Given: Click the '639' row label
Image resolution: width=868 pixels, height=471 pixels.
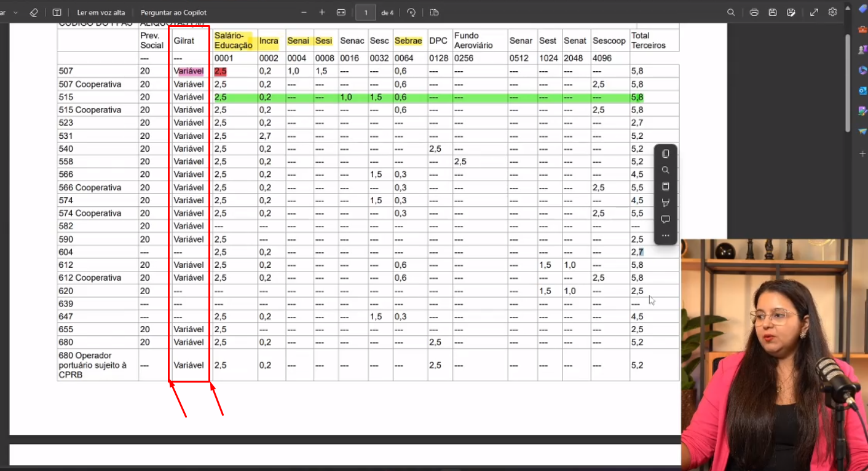Looking at the screenshot, I should (66, 303).
